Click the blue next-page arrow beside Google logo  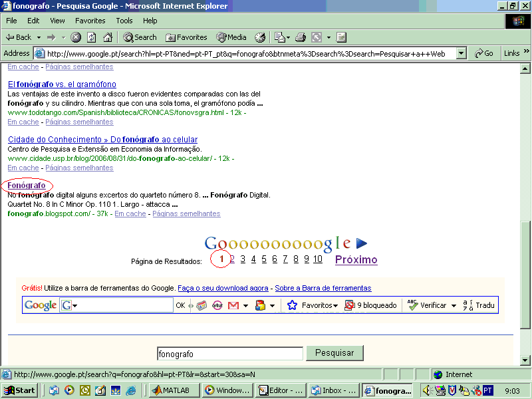(x=362, y=243)
